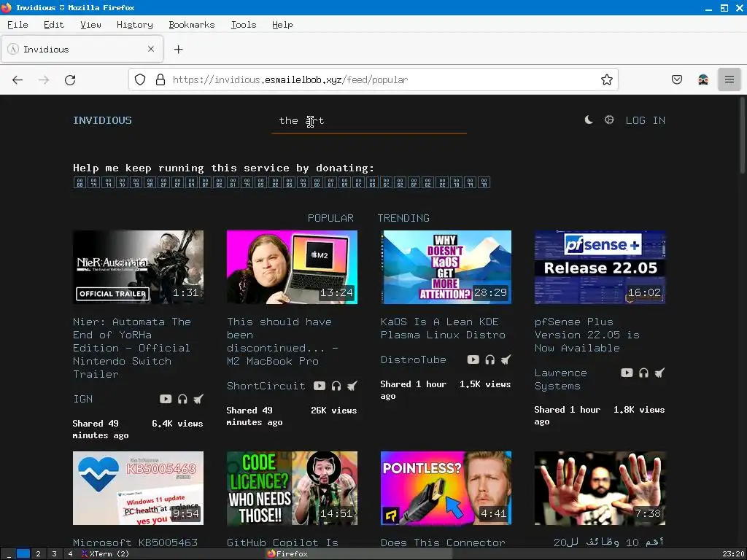Open the File menu
Image resolution: width=747 pixels, height=560 pixels.
(18, 25)
